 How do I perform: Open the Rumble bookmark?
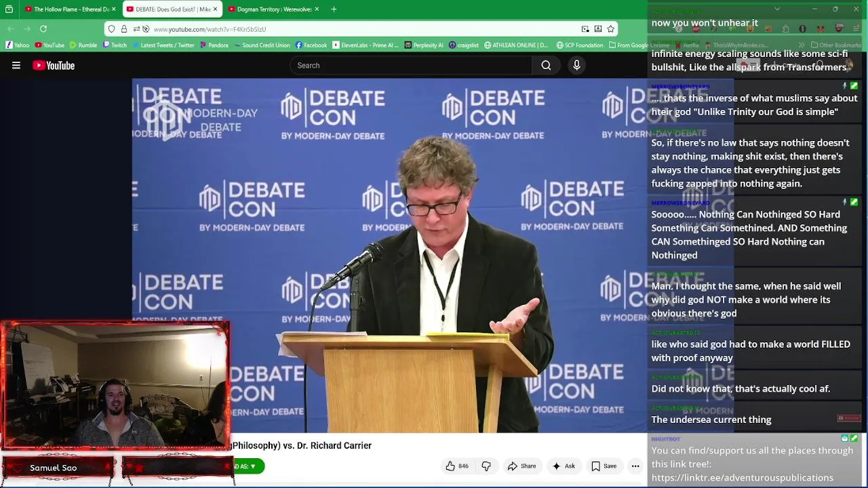(x=83, y=45)
